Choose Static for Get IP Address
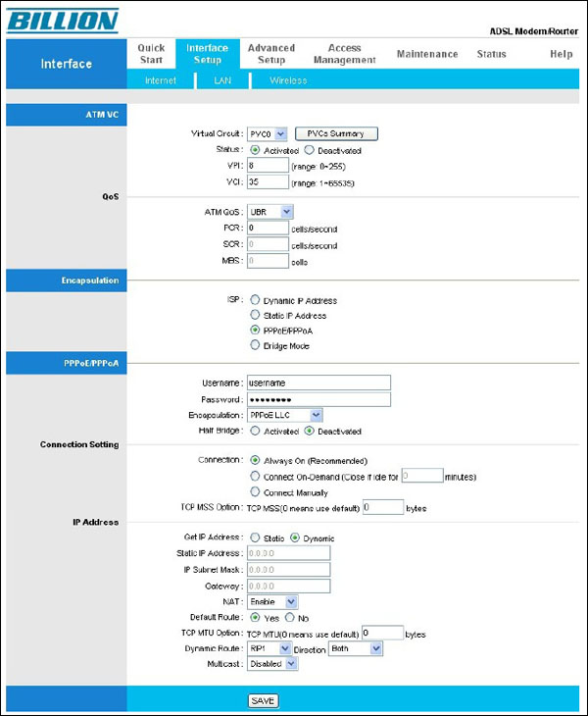 [x=256, y=537]
